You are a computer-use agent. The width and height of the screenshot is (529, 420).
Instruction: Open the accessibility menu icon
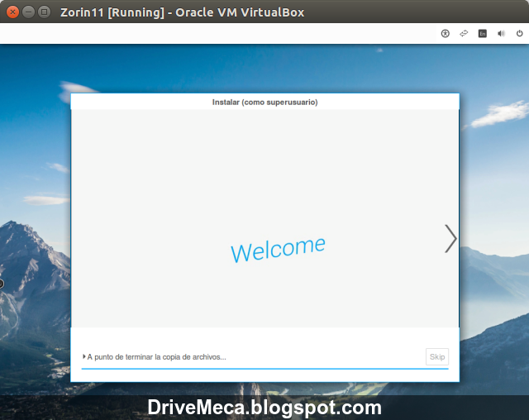point(445,33)
